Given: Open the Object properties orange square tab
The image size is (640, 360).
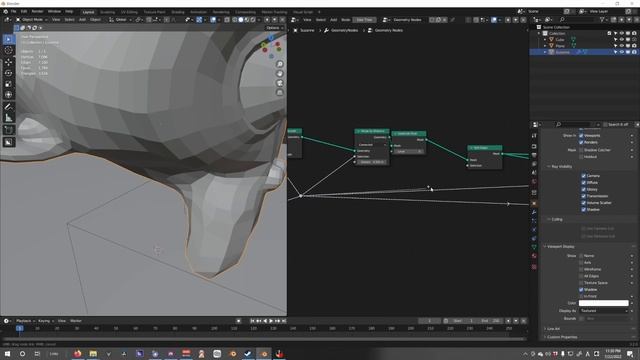Looking at the screenshot, I should coord(534,203).
